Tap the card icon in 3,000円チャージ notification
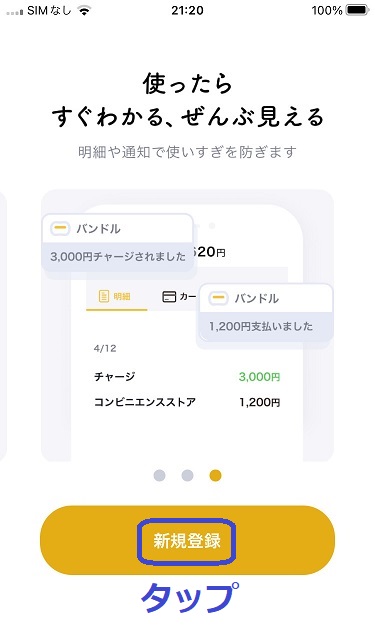 coord(60,228)
